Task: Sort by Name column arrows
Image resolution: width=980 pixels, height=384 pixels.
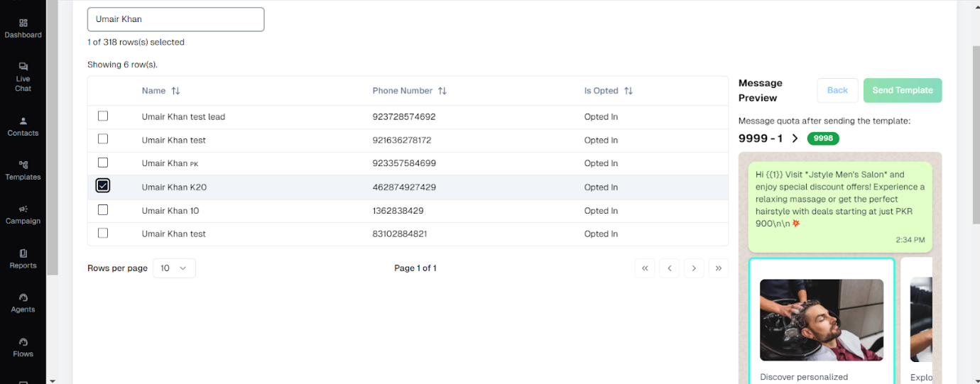Action: (176, 91)
